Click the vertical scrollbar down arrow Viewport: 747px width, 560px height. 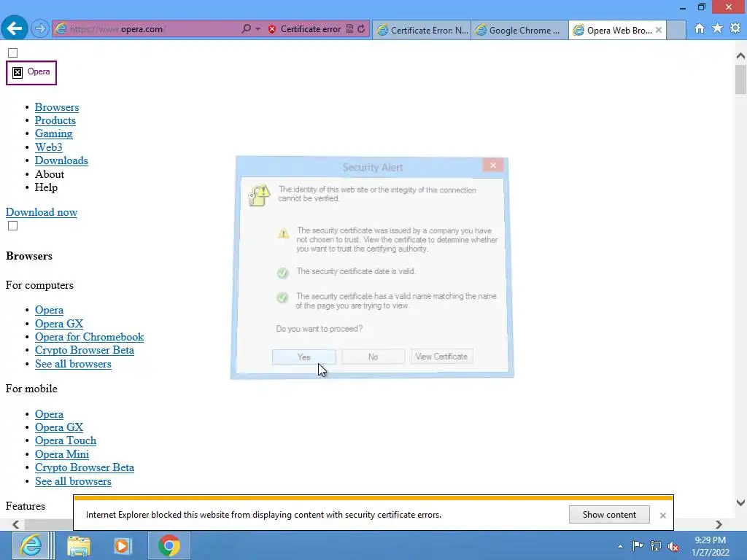[740, 502]
